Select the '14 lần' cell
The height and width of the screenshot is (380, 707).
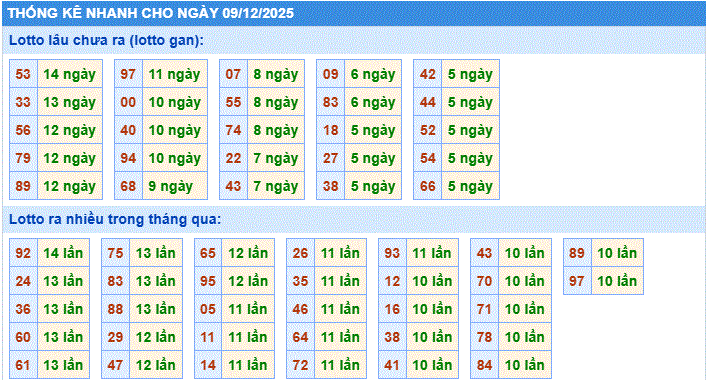(x=63, y=253)
